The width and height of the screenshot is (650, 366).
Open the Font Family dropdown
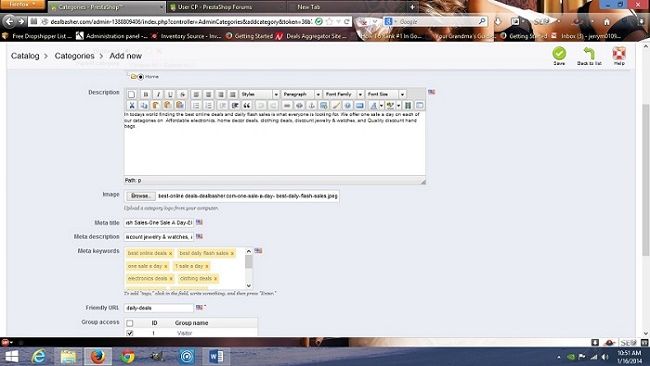click(x=344, y=95)
